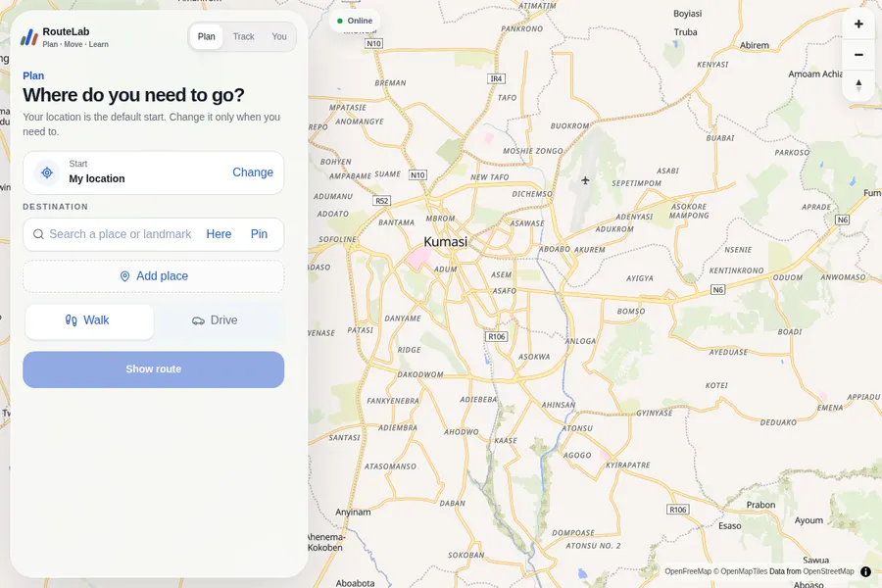Click the Bantama label on map

[397, 222]
